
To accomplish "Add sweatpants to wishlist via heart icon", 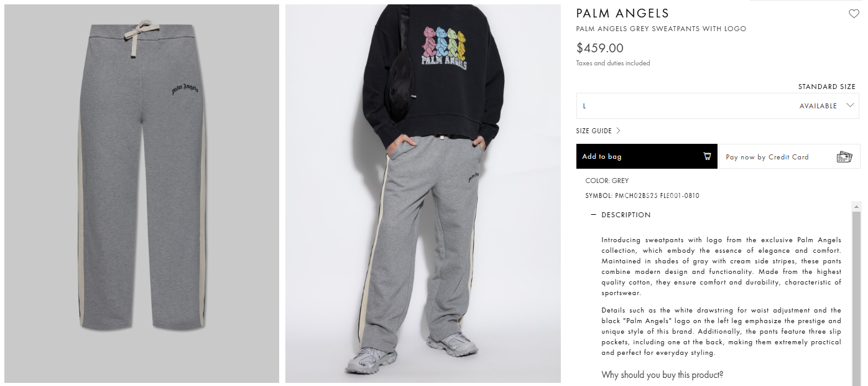I will [x=854, y=14].
